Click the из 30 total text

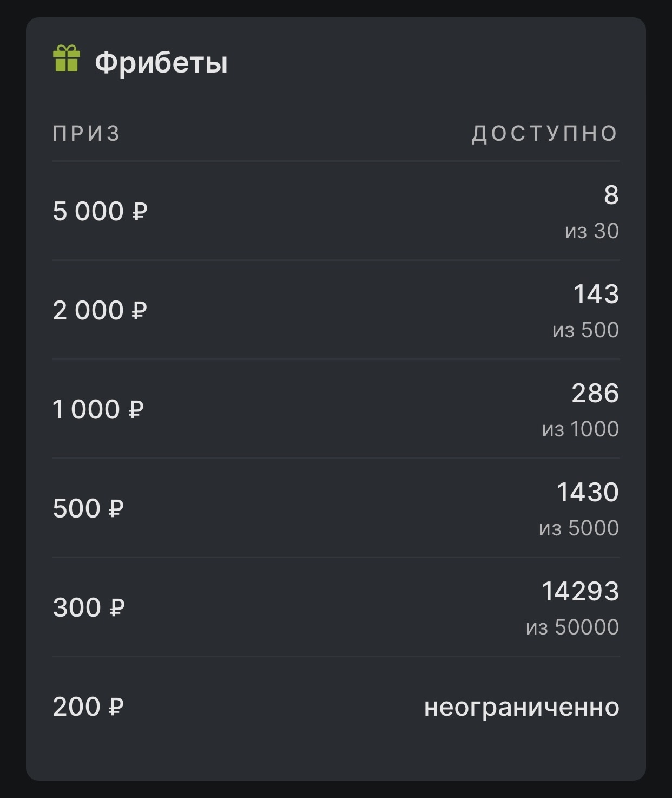[591, 231]
